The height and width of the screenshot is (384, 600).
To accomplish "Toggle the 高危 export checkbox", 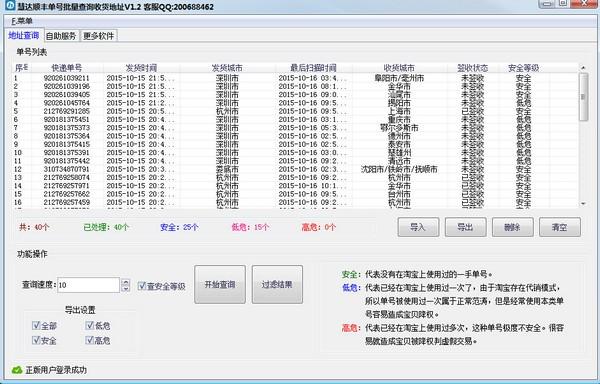I will coord(90,340).
